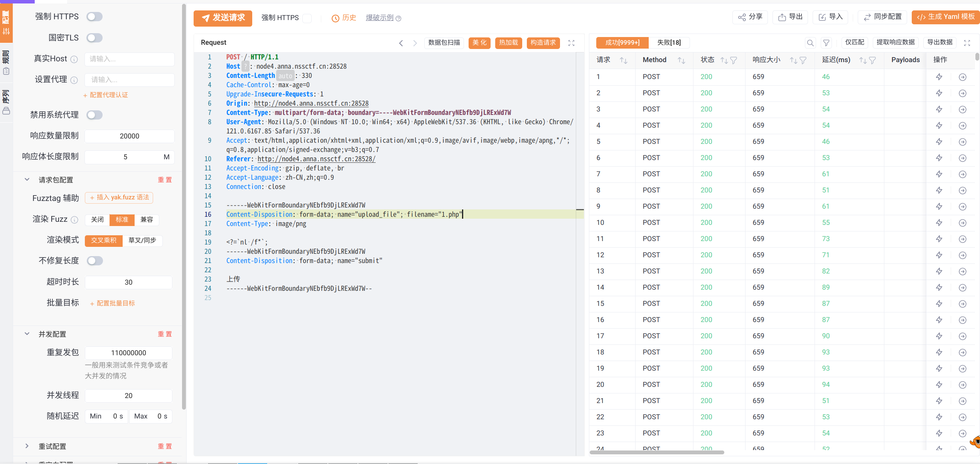The width and height of the screenshot is (980, 464).
Task: Click the lightning icon on row 1
Action: pyautogui.click(x=939, y=77)
